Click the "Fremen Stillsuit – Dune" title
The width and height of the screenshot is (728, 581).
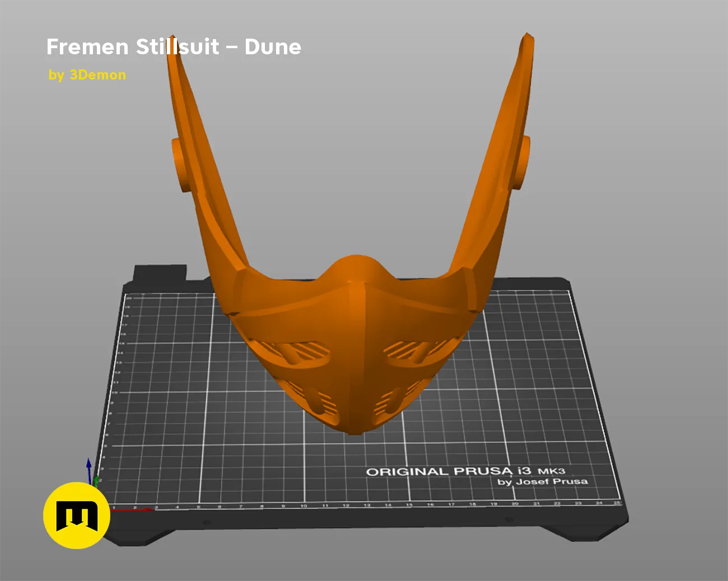(x=174, y=47)
